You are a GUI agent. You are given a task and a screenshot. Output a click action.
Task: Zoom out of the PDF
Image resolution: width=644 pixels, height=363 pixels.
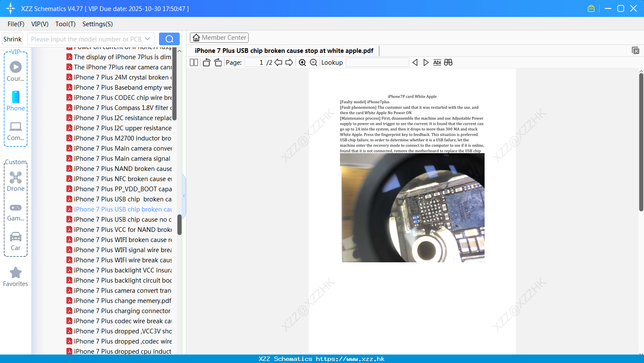click(x=313, y=63)
